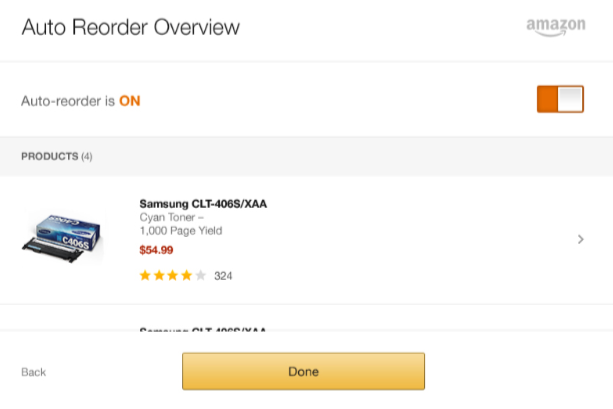Select the Samsung CLT-406S/XAA product title

203,204
